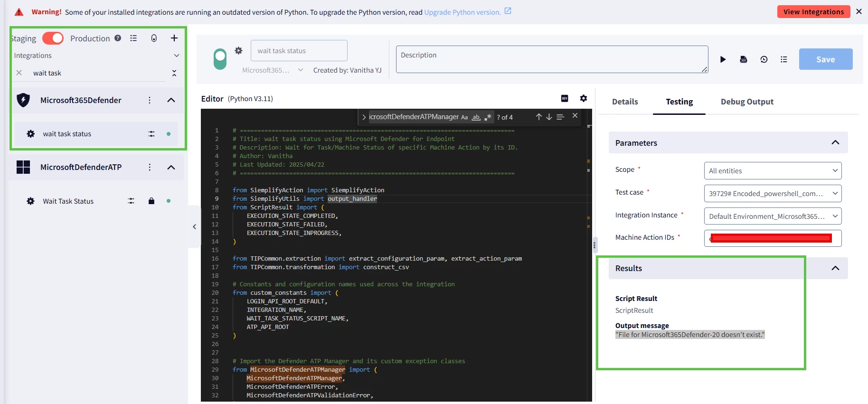Screen dimensions: 868x404
Task: Open the list icon left of Save
Action: click(x=784, y=59)
